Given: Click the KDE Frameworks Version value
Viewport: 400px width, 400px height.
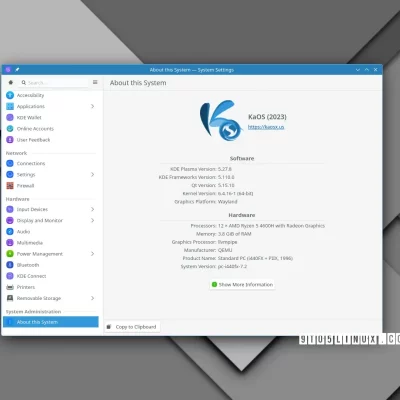Looking at the screenshot, I should pyautogui.click(x=226, y=177).
